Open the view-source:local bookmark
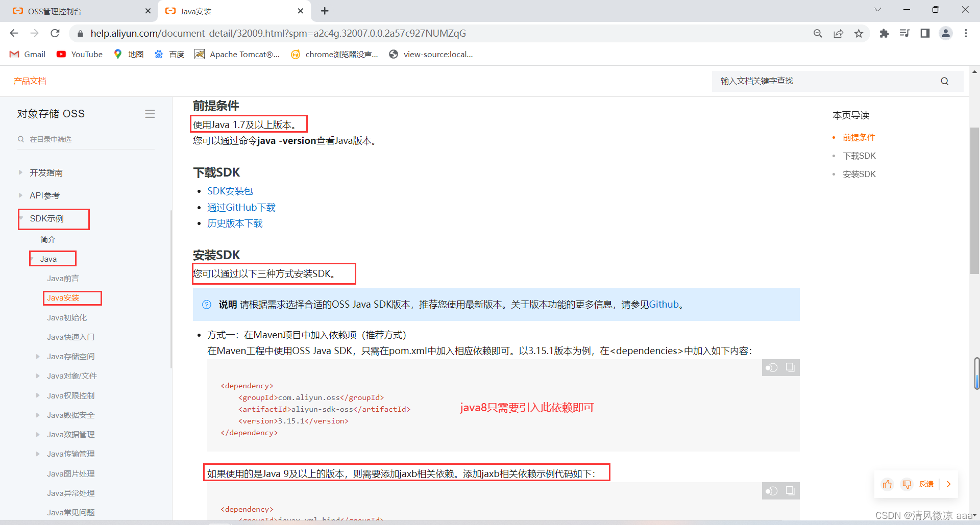Screen dimensions: 980x525 (x=431, y=54)
